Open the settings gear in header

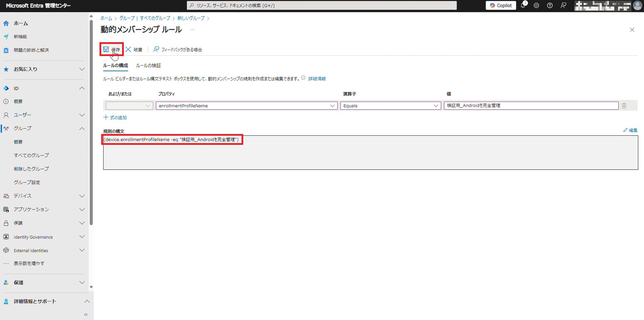(536, 5)
